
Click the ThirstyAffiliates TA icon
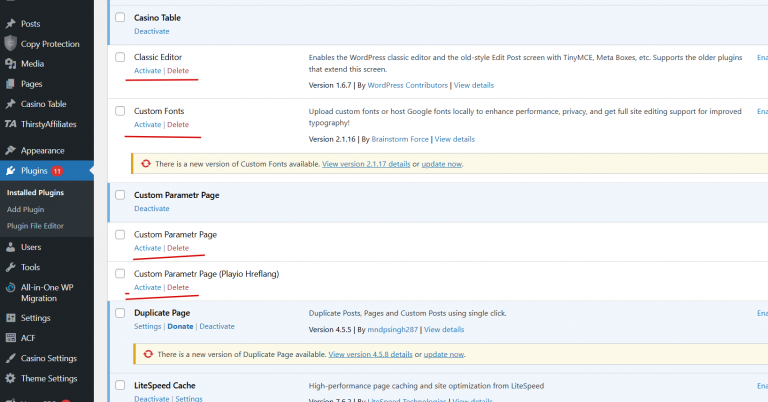coord(10,124)
